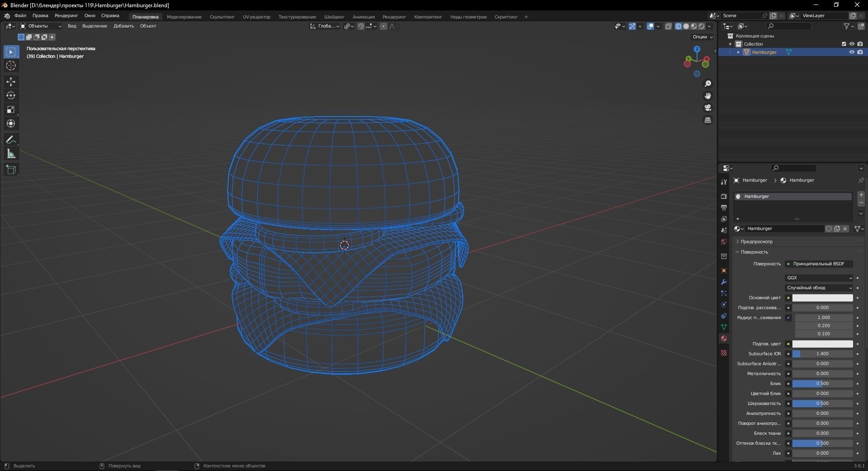Open the Объекты mode dropdown

click(x=41, y=26)
